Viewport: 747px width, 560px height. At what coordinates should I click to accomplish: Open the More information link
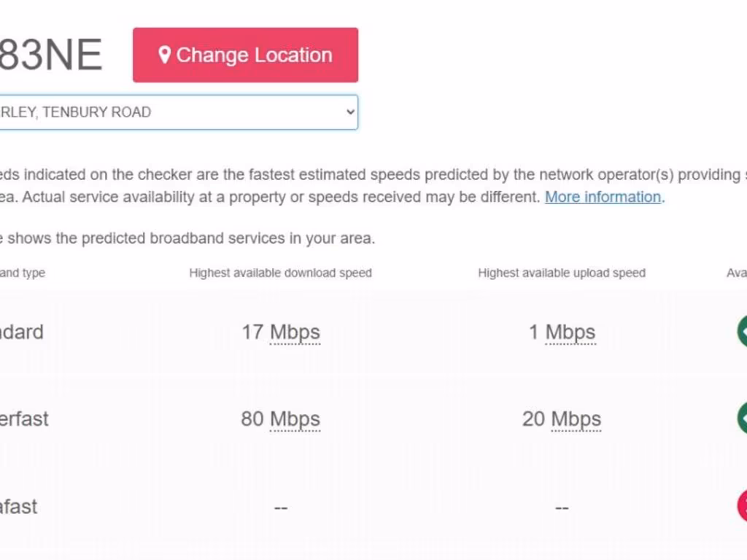pos(603,197)
